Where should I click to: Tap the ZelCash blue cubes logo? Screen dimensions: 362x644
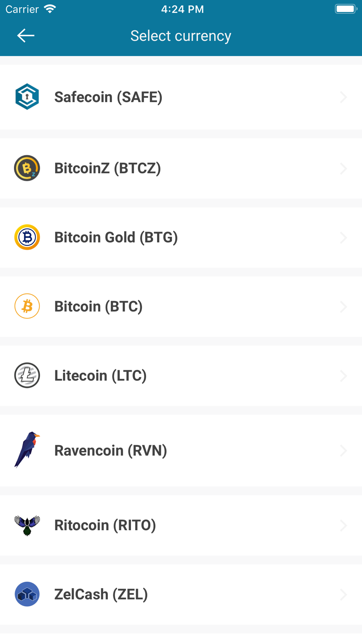coord(27,594)
